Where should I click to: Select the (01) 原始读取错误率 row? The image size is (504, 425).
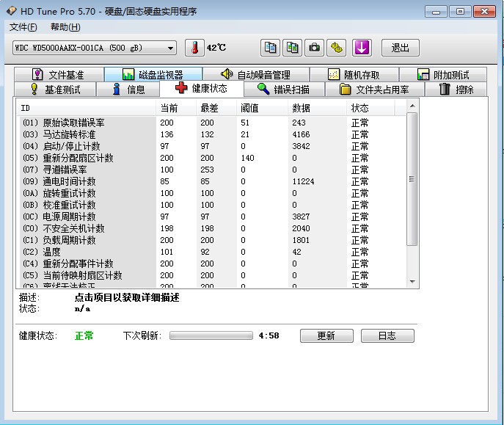click(x=211, y=123)
